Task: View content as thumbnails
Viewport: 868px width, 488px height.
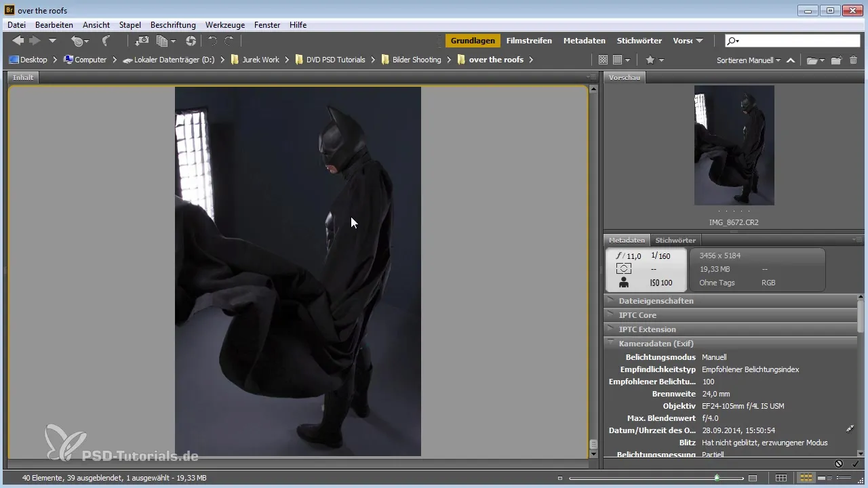Action: [806, 478]
